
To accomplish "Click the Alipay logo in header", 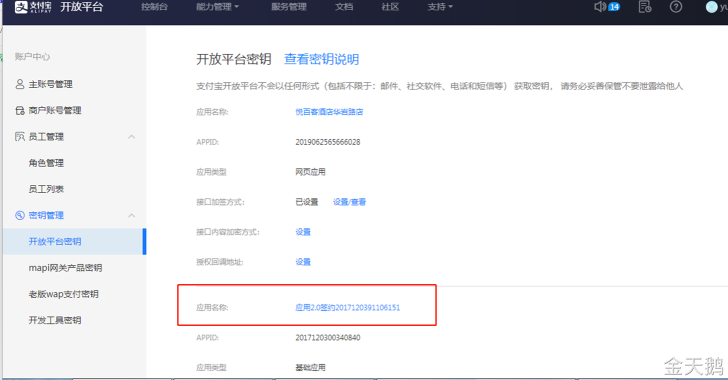I will point(33,7).
